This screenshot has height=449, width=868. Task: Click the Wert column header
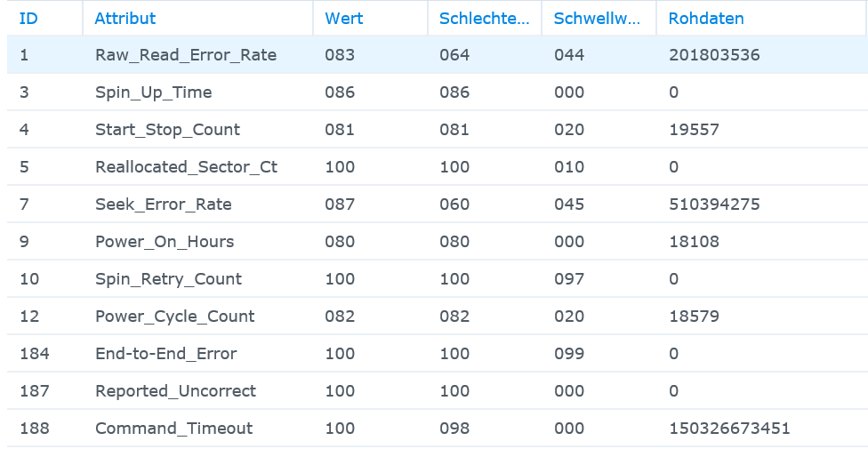370,19
